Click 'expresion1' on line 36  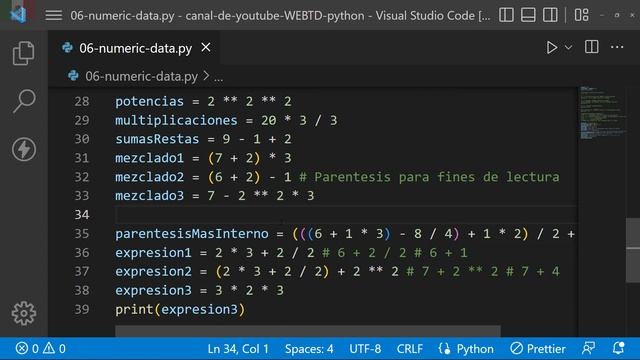point(153,253)
